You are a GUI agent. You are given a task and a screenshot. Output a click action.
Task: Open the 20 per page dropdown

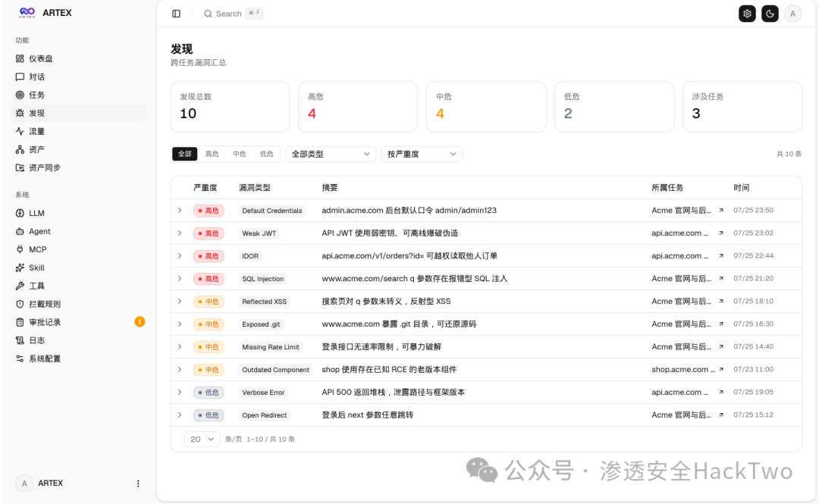coord(202,440)
